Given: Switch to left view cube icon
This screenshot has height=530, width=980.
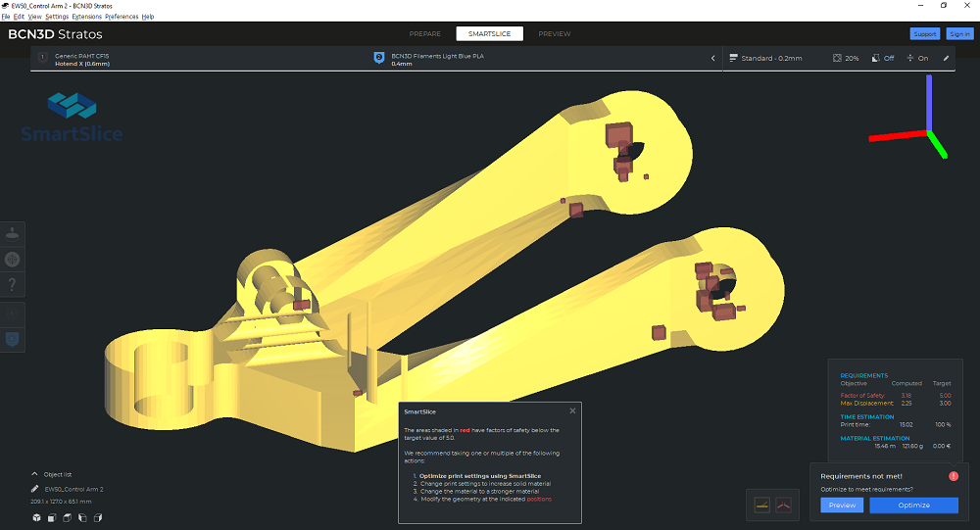Looking at the screenshot, I should click(x=82, y=517).
